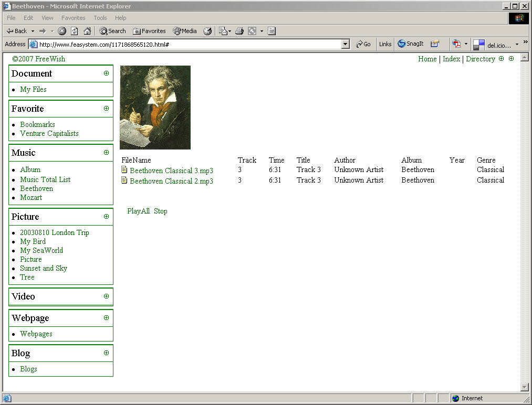Expand toolbar overflow chevron
Image resolution: width=532 pixels, height=405 pixels.
[x=526, y=41]
